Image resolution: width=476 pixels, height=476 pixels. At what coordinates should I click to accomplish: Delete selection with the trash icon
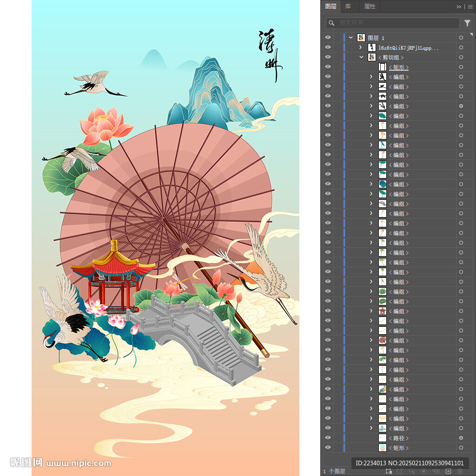click(x=460, y=471)
